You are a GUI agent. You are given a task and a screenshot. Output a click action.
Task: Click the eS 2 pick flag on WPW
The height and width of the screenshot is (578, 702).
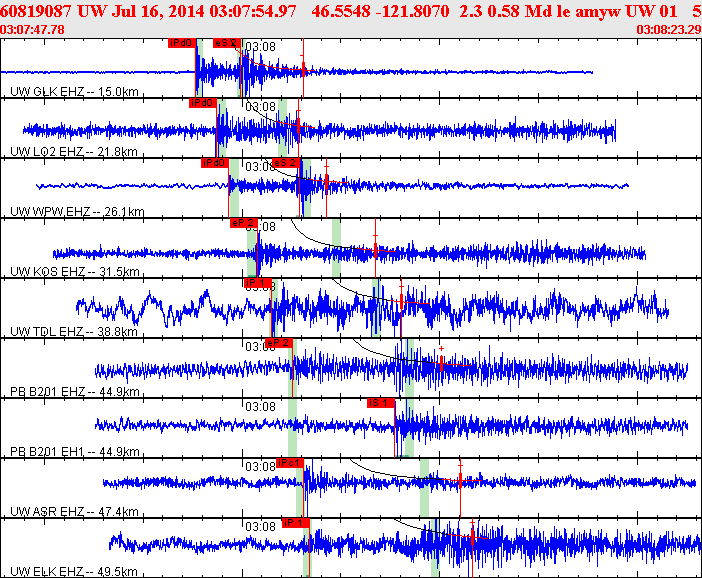(286, 163)
